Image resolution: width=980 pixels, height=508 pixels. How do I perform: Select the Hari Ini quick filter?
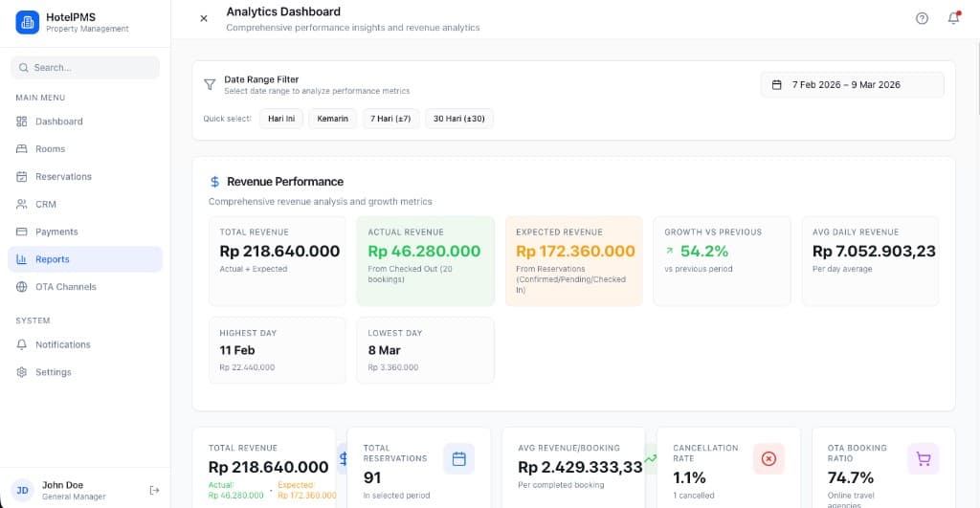pyautogui.click(x=280, y=119)
